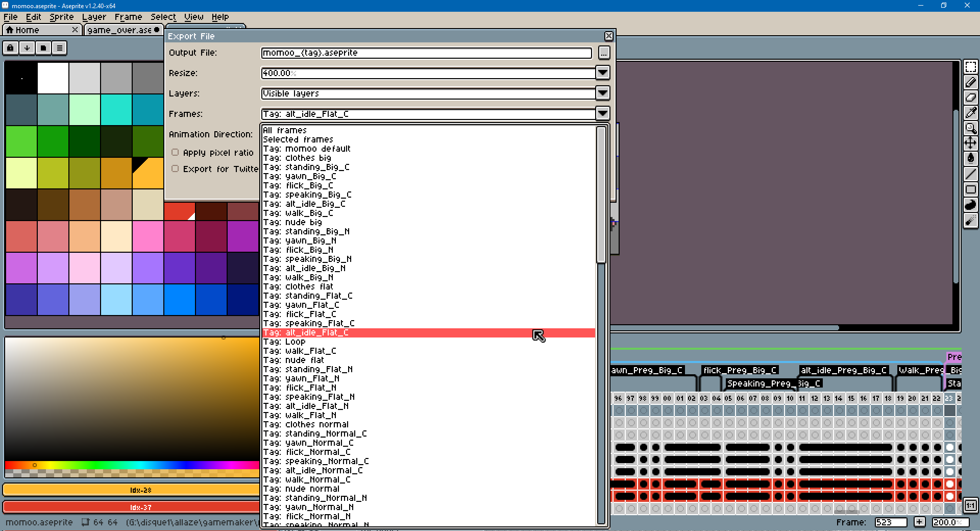The width and height of the screenshot is (980, 531).
Task: Open the Layers dropdown showing Visible layers
Action: tap(603, 93)
